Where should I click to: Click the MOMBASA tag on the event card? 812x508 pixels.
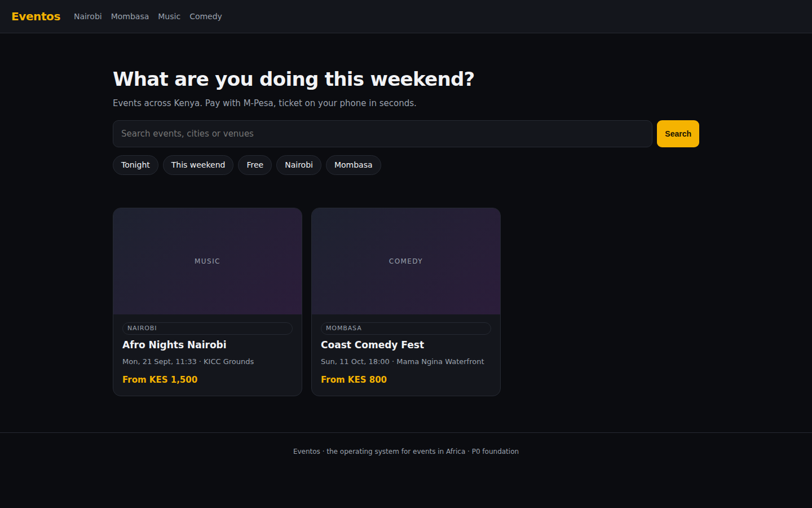(x=406, y=329)
